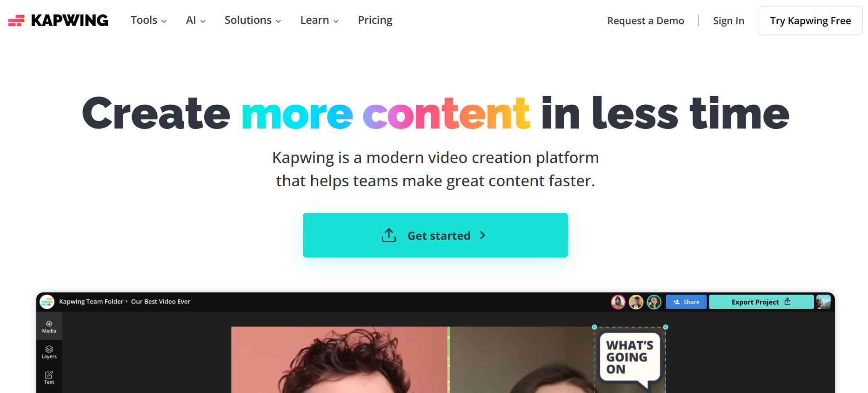Click the user profile thumbnail next to Export Project

(x=823, y=302)
